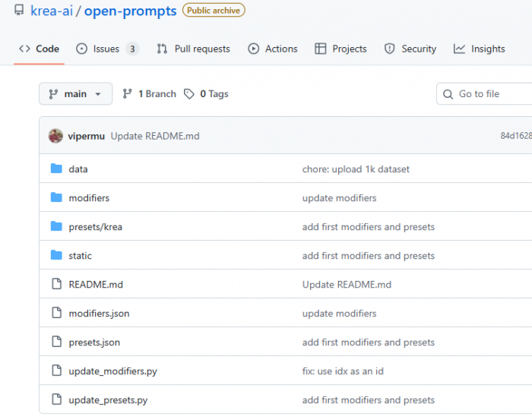Open the vipermu author link
Image resolution: width=532 pixels, height=416 pixels.
86,136
